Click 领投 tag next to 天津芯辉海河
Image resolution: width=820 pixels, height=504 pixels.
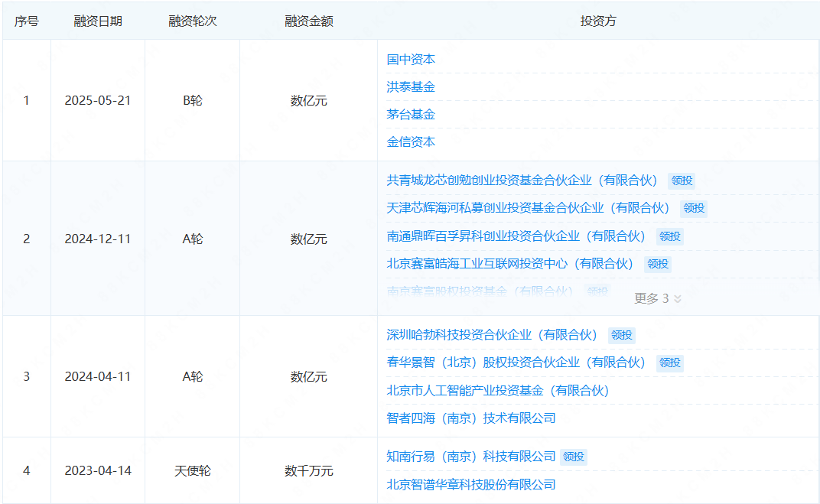pos(694,209)
